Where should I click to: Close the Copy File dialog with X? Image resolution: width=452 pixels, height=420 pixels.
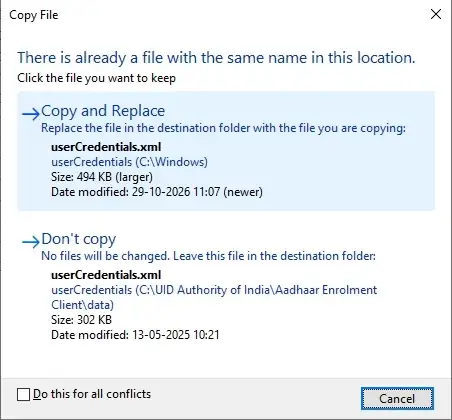pyautogui.click(x=436, y=14)
